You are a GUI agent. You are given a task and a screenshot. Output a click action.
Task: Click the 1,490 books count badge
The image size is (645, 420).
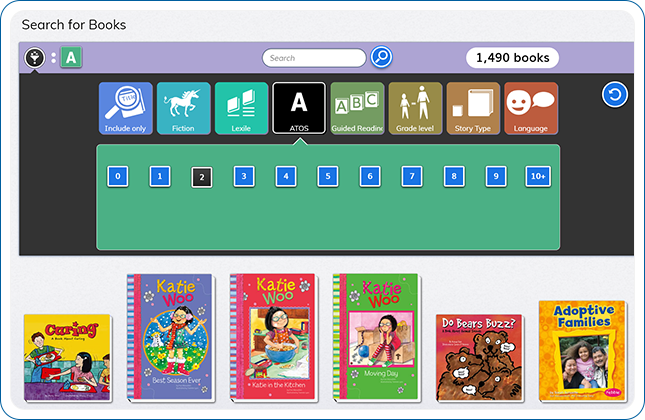pyautogui.click(x=513, y=58)
